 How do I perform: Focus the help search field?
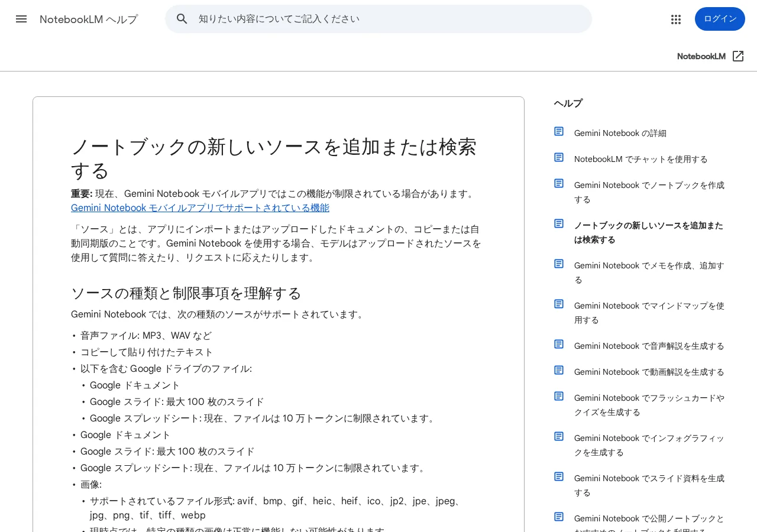coord(378,19)
